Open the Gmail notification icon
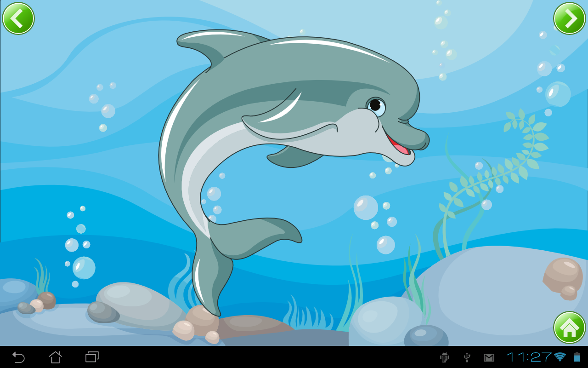 pos(489,357)
